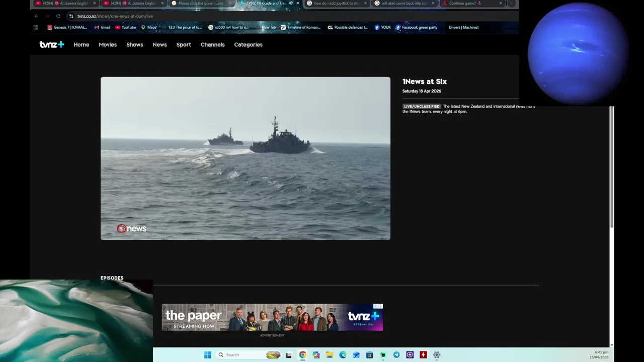Open Telegram from taskbar

[x=396, y=355]
